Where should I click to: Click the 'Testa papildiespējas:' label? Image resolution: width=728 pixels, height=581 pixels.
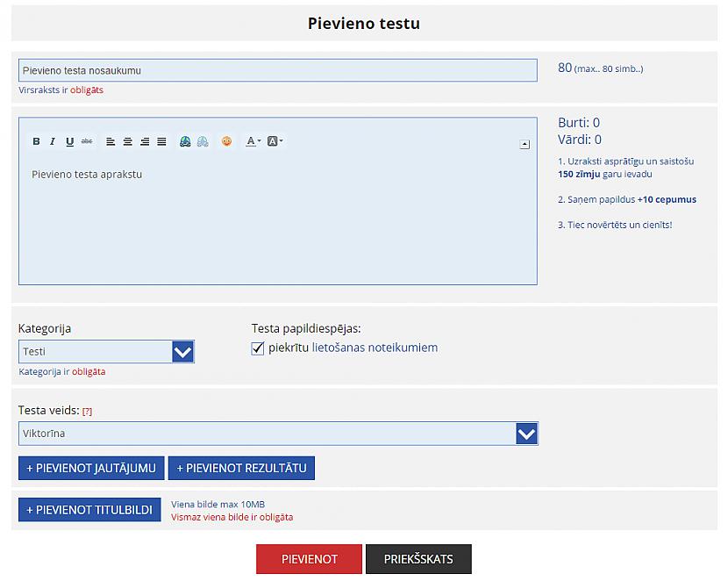tap(306, 328)
